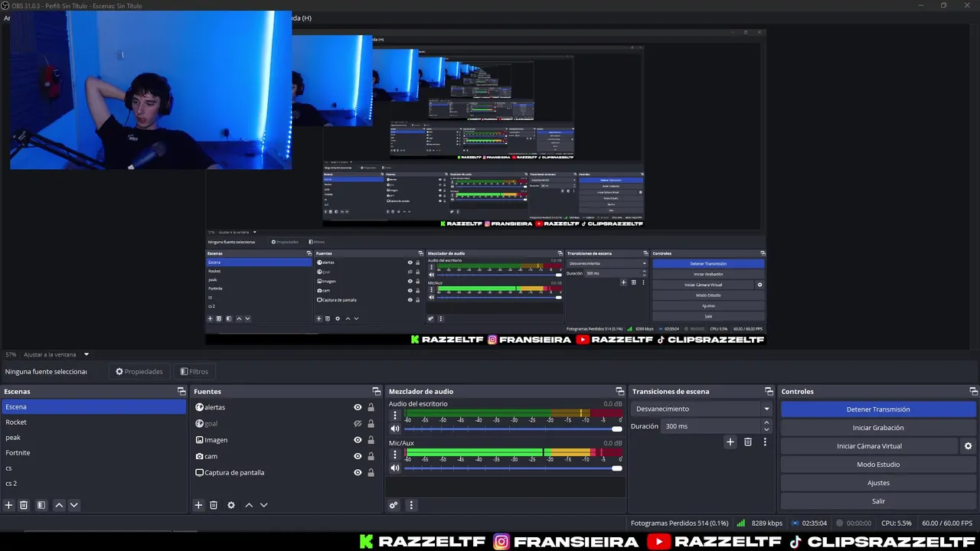
Task: Add a new source in Fuentes panel
Action: (x=198, y=505)
